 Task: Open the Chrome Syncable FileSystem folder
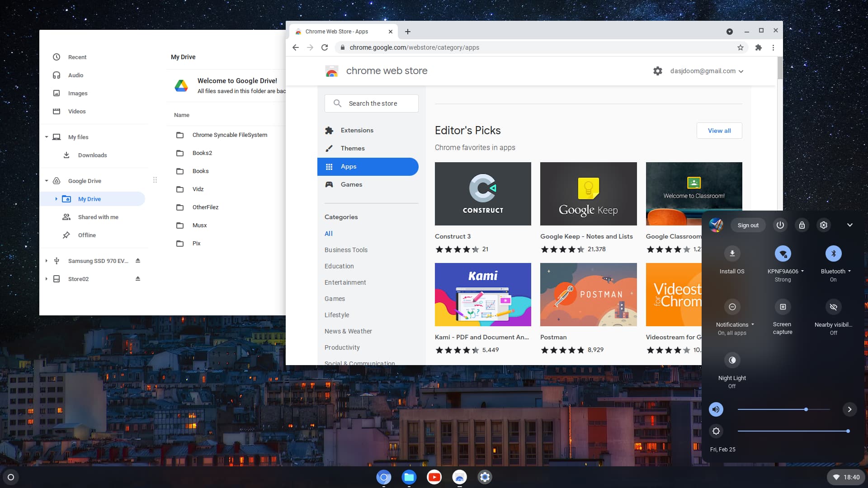tap(230, 135)
